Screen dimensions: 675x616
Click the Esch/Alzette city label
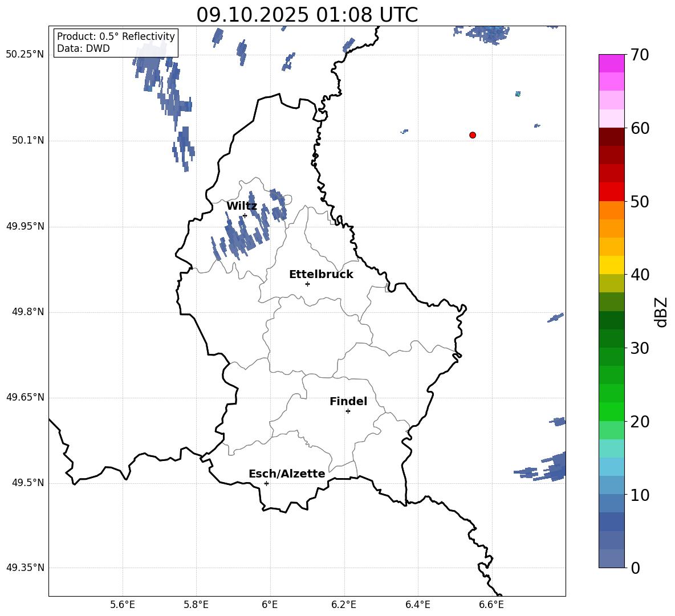point(287,474)
